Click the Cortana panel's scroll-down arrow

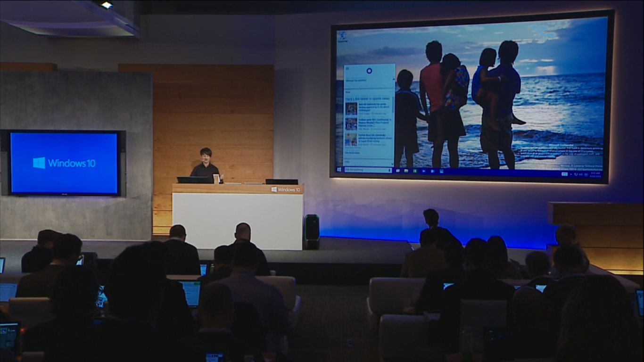393,164
